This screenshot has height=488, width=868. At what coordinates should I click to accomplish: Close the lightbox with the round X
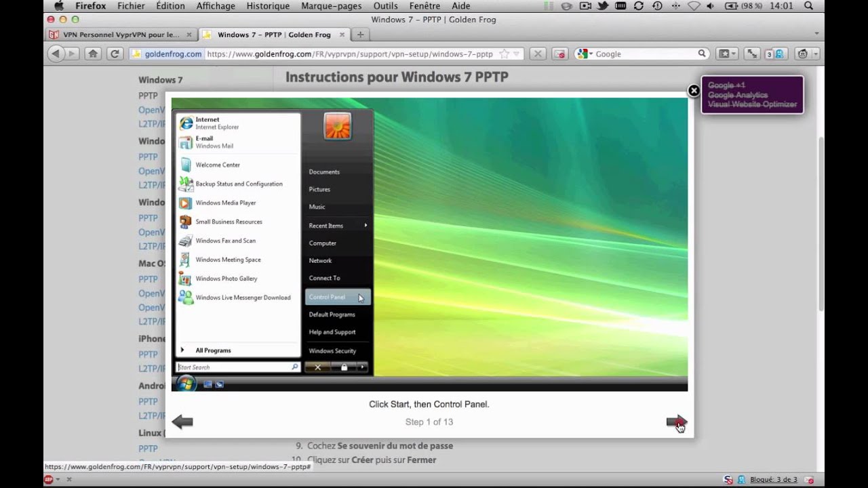click(x=694, y=90)
